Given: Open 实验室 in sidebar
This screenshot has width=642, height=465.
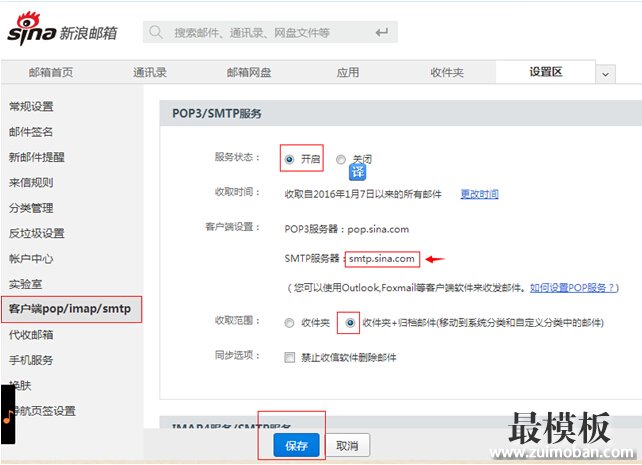Looking at the screenshot, I should pos(25,284).
